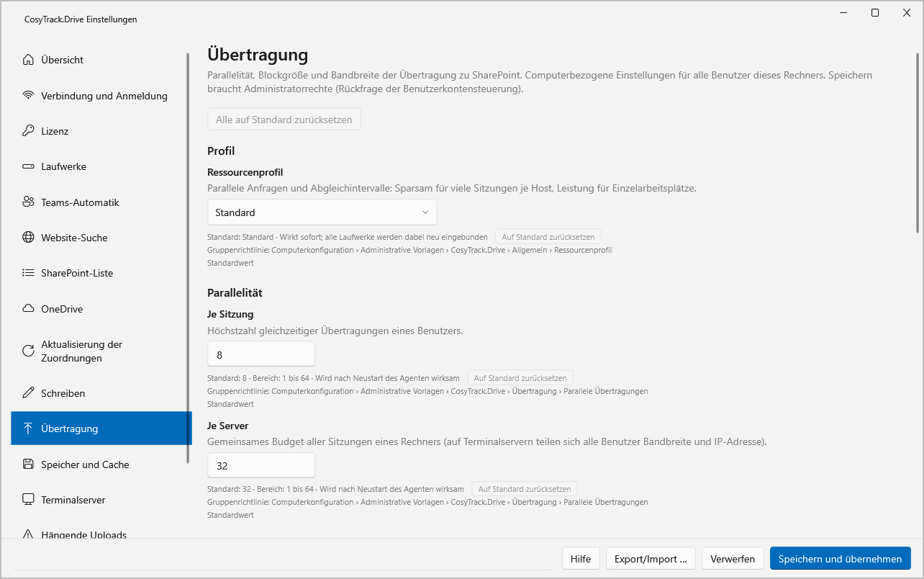Click the Verwerfen button
The height and width of the screenshot is (579, 924).
(x=733, y=559)
